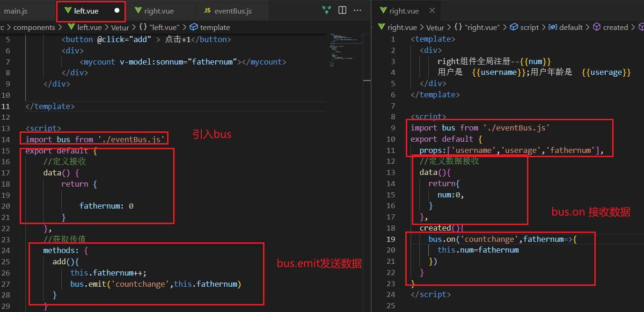This screenshot has width=644, height=312.
Task: Click the 'add(){' method line
Action: click(x=66, y=261)
